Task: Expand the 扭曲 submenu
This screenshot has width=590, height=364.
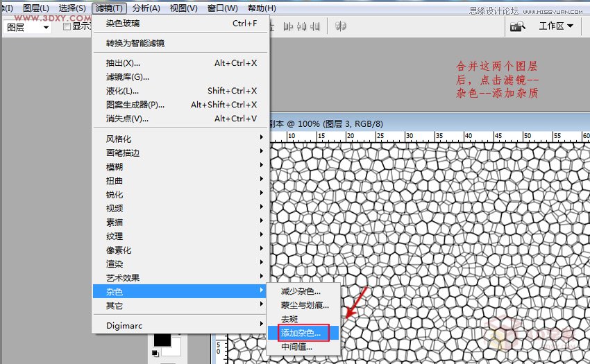Action: (181, 181)
